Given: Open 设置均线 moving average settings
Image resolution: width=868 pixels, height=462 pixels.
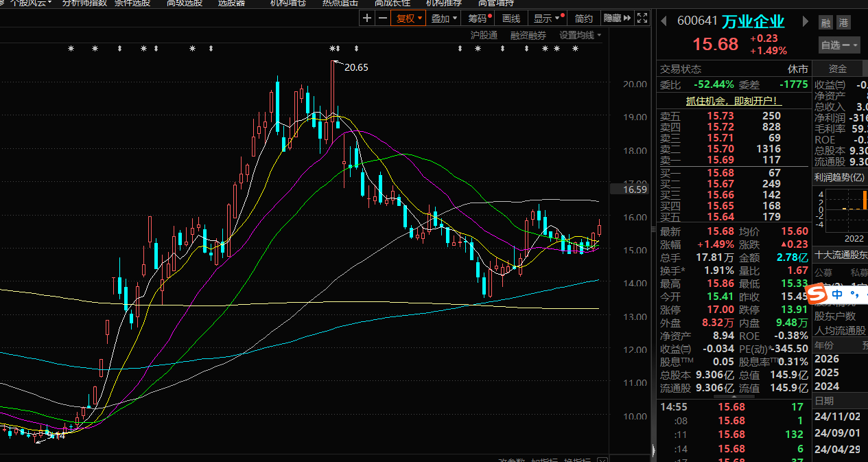Looking at the screenshot, I should (x=580, y=35).
